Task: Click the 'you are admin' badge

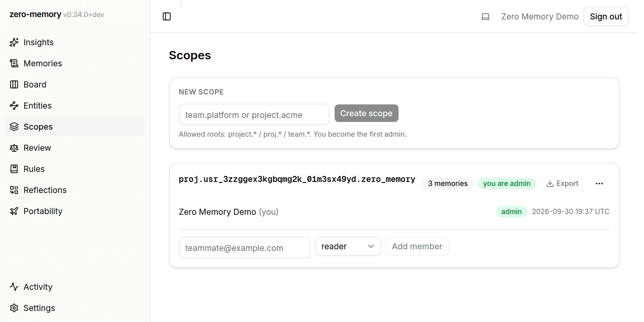Action: tap(507, 184)
